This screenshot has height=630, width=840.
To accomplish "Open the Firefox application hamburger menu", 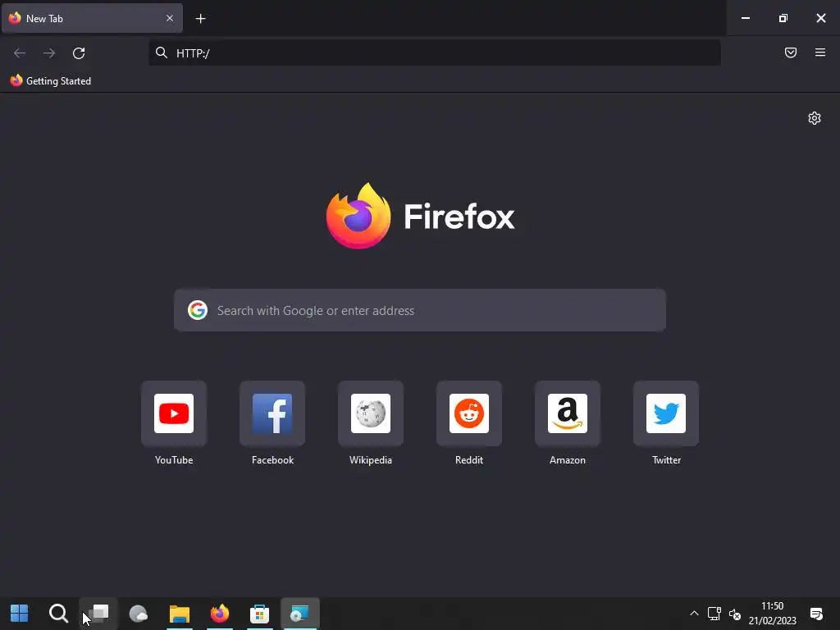I will click(820, 52).
